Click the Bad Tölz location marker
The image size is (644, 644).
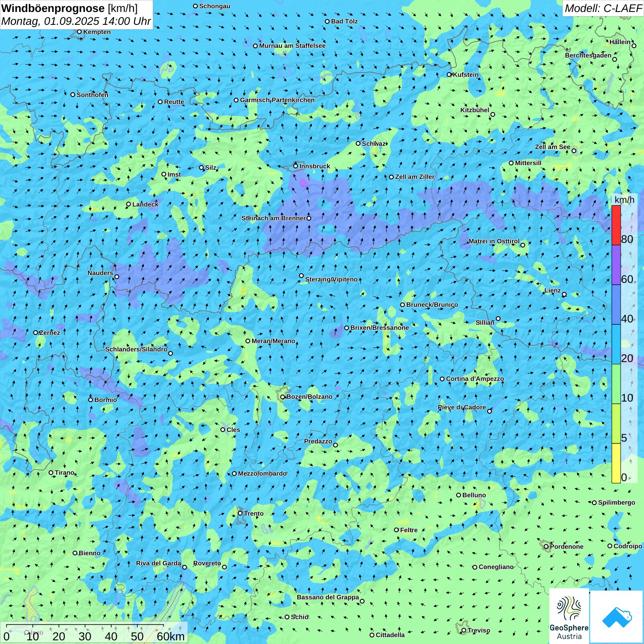pos(328,21)
